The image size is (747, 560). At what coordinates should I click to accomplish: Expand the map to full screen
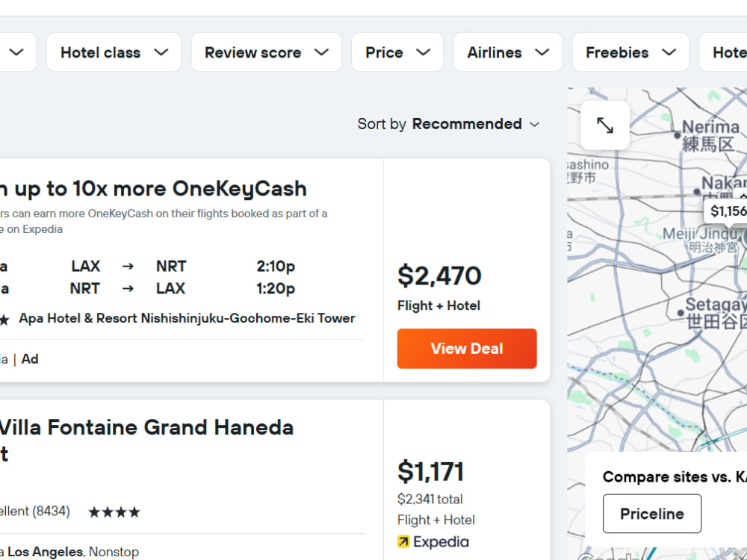tap(604, 125)
